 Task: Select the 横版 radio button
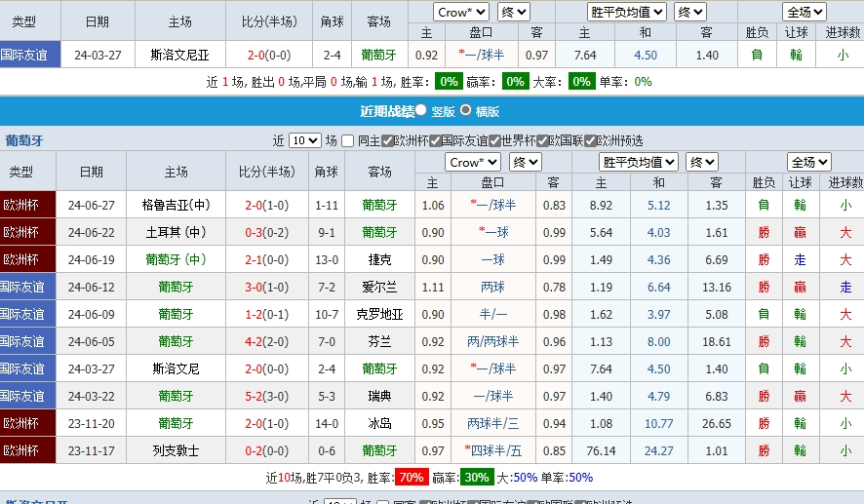click(466, 111)
